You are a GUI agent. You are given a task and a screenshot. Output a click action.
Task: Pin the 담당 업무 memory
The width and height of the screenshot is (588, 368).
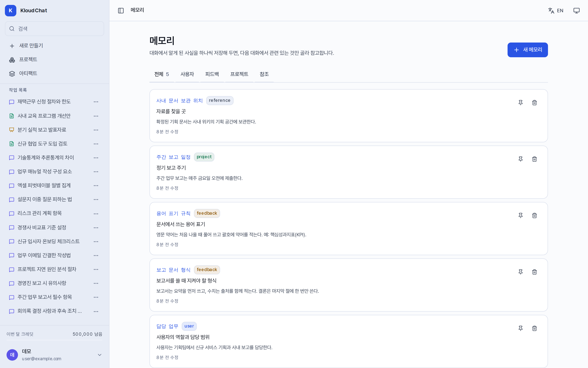(520, 328)
